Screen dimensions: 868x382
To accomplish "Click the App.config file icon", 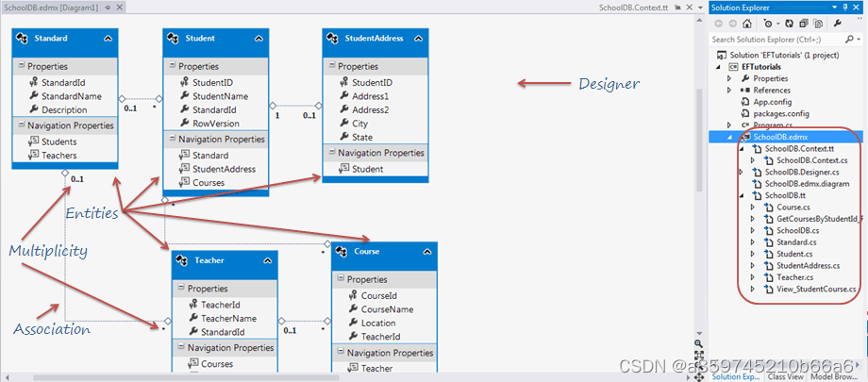I will pyautogui.click(x=745, y=102).
